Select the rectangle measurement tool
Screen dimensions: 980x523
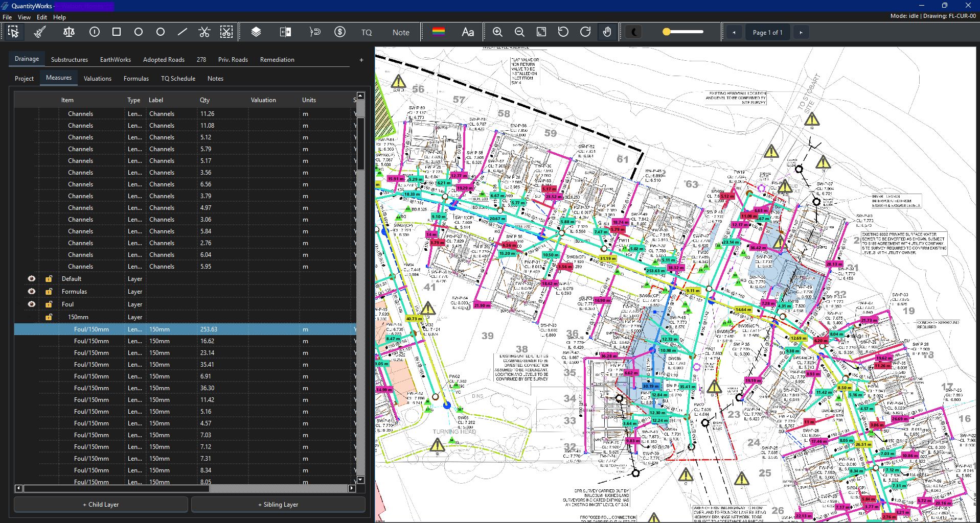tap(116, 32)
